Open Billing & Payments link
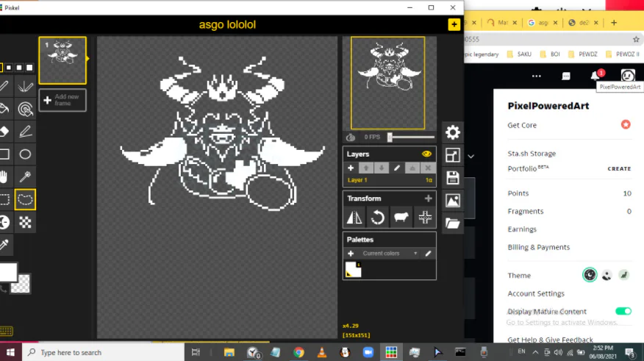Viewport: 644px width, 361px height. pos(538,247)
